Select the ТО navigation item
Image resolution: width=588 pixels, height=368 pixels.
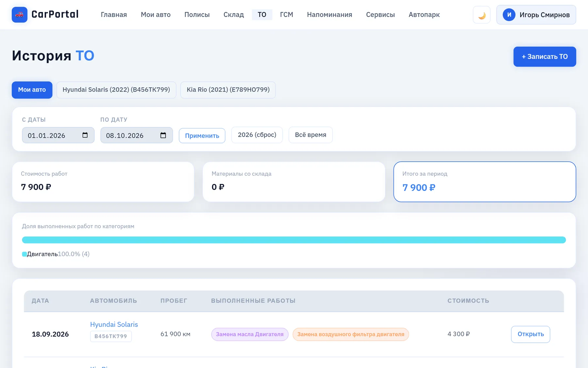point(262,15)
